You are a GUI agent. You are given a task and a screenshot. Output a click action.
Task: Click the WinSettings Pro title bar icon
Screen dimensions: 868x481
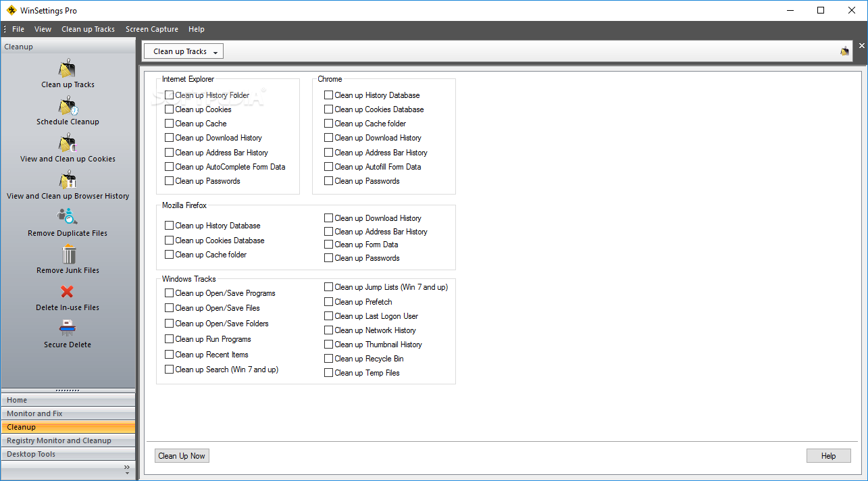pyautogui.click(x=11, y=10)
